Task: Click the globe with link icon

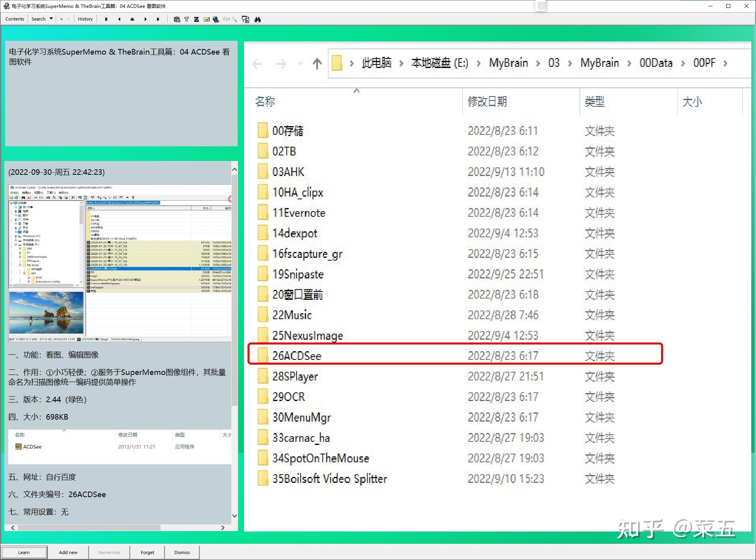Action: pos(216,19)
